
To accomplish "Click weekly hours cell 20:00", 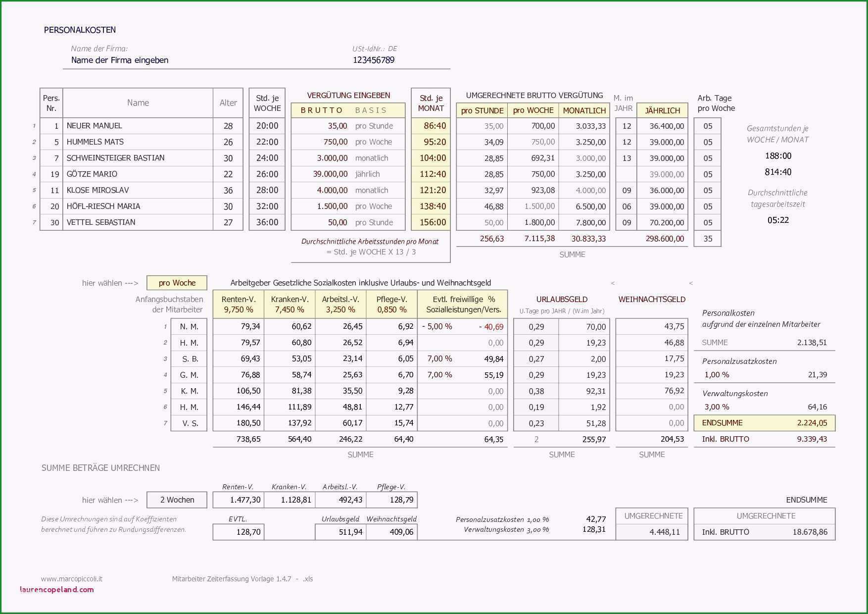I will 267,126.
